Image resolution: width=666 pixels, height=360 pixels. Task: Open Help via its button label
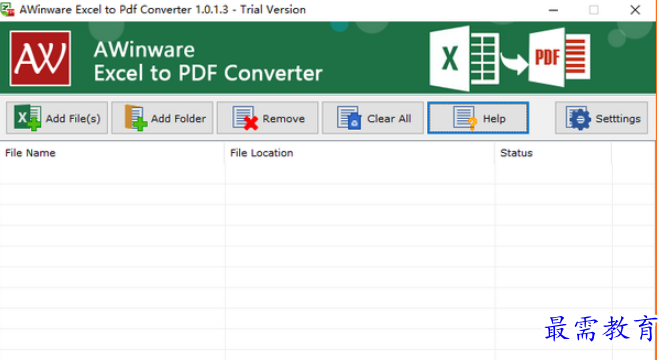tap(494, 118)
